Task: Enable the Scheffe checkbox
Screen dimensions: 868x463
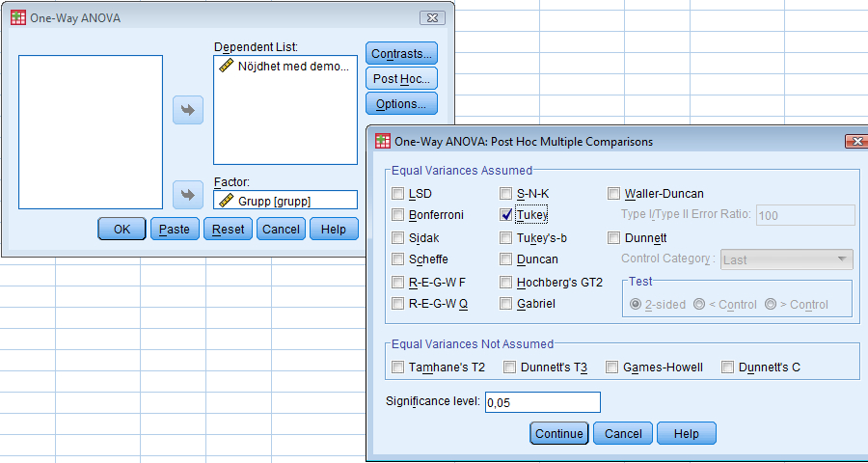Action: pyautogui.click(x=398, y=259)
